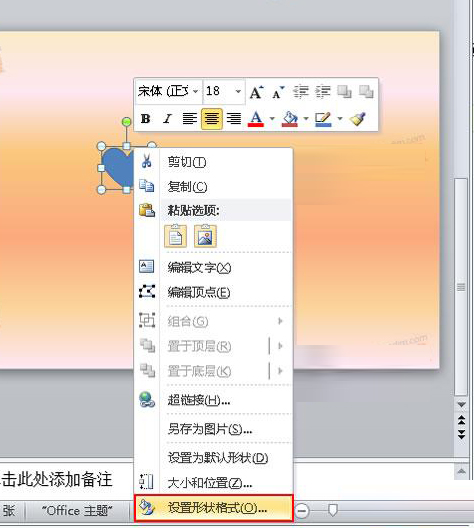
Task: Paste using destination theme icon
Action: pyautogui.click(x=175, y=236)
